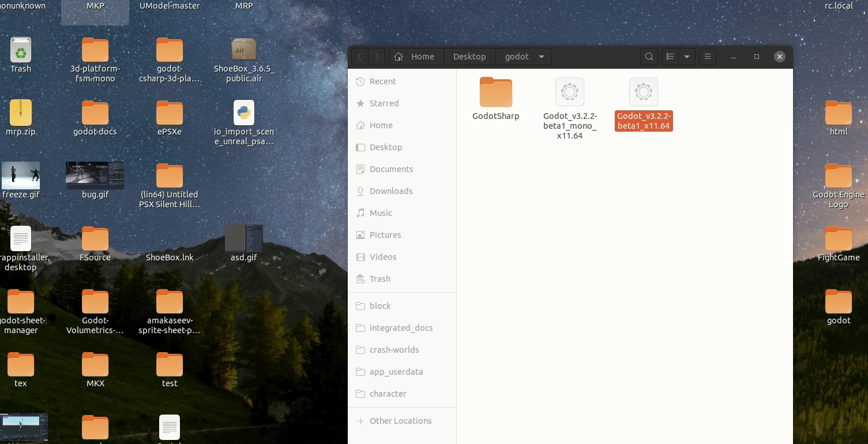Open Trash in the sidebar
The width and height of the screenshot is (868, 444).
pyautogui.click(x=402, y=279)
